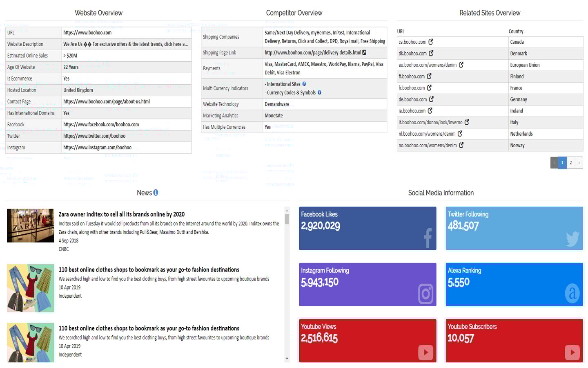
Task: Click the '> $20M' estimated online sales value
Action: click(x=70, y=56)
